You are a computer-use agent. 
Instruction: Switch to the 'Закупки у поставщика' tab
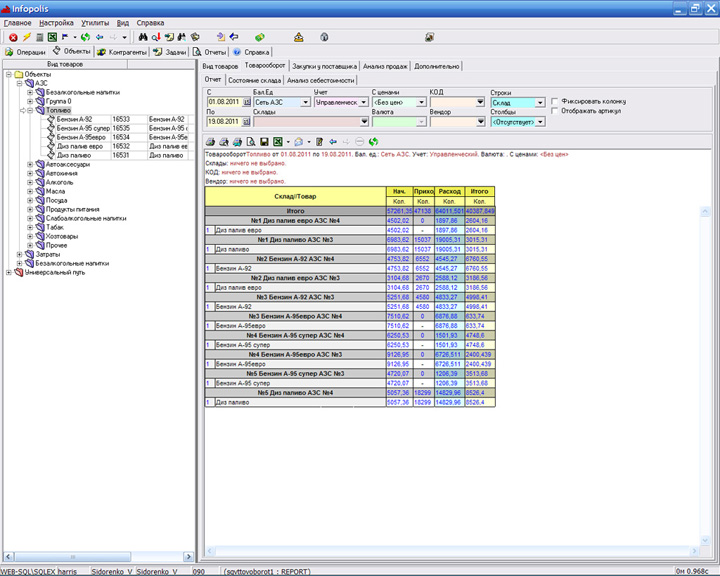324,67
